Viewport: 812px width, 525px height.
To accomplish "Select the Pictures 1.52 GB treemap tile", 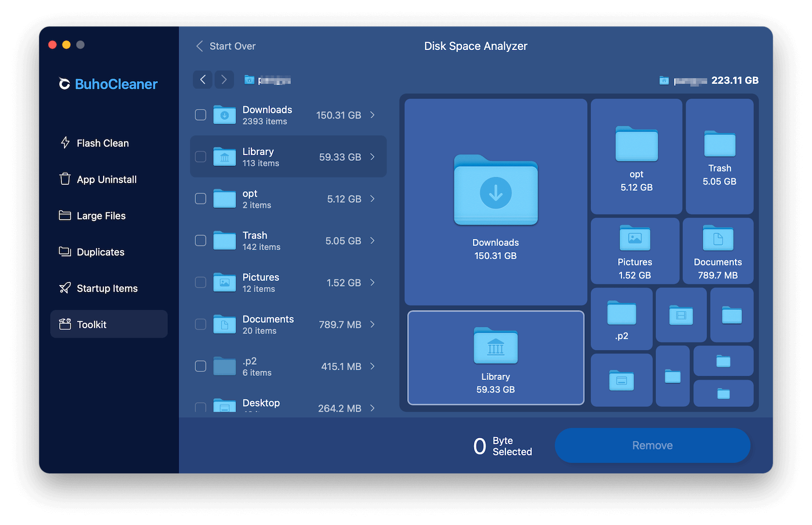I will [635, 251].
